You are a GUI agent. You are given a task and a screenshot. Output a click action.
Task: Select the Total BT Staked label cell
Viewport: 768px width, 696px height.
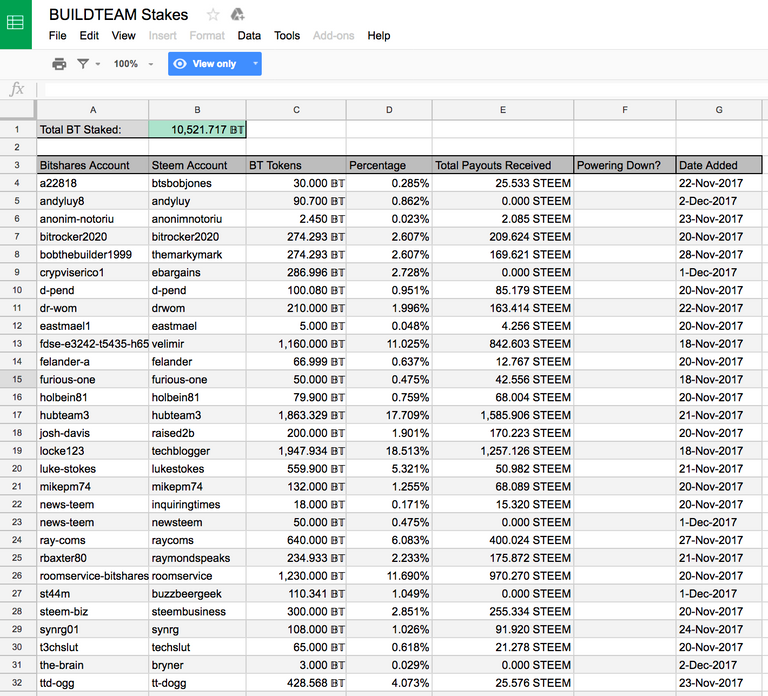(93, 129)
